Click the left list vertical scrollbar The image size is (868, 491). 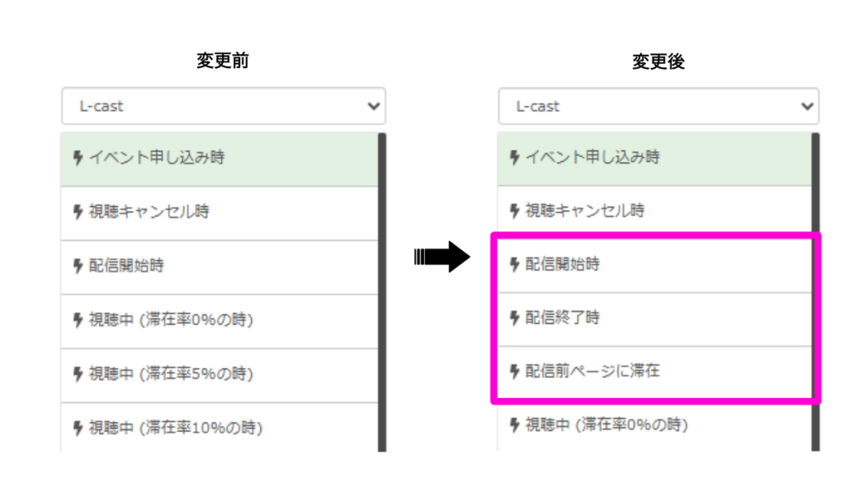[x=382, y=293]
